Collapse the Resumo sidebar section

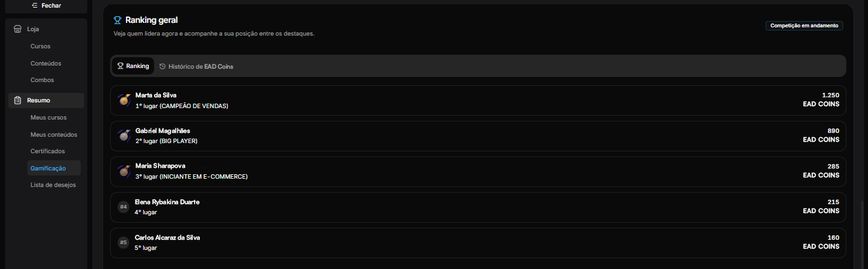46,100
